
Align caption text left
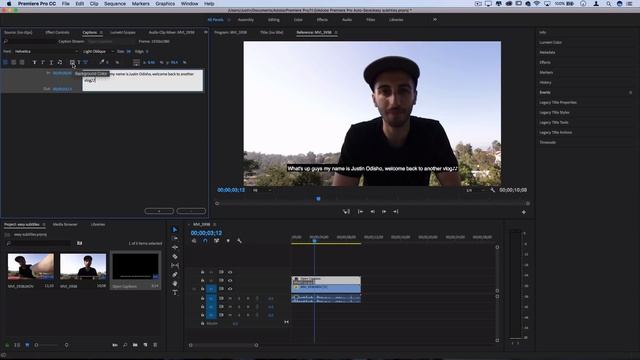tap(5, 62)
